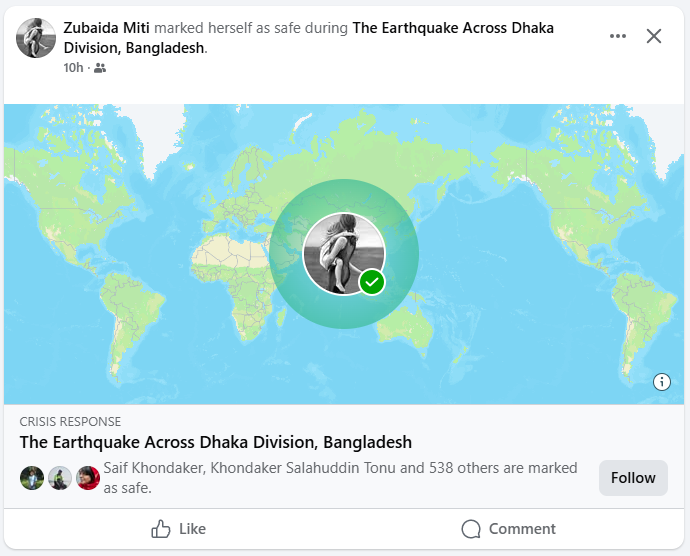Open the crisis title below the map
The height and width of the screenshot is (556, 690).
click(216, 442)
